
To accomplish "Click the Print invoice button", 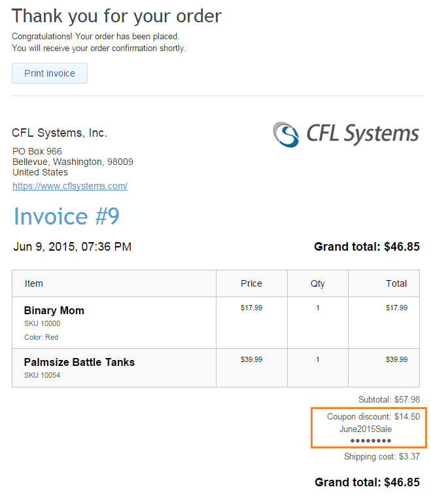I will (x=50, y=73).
